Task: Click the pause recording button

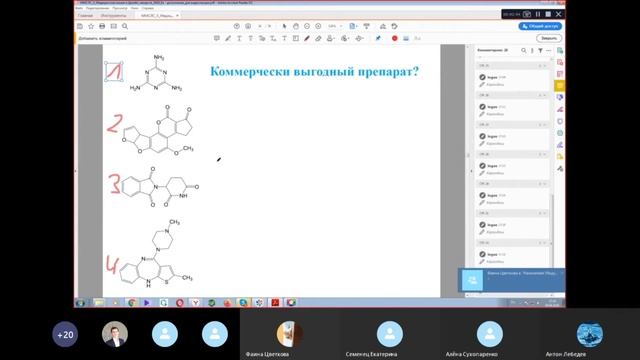Action: coord(538,14)
